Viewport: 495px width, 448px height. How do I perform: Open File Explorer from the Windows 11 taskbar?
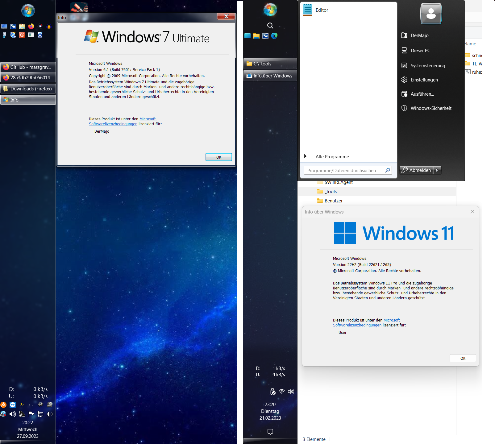tap(256, 36)
